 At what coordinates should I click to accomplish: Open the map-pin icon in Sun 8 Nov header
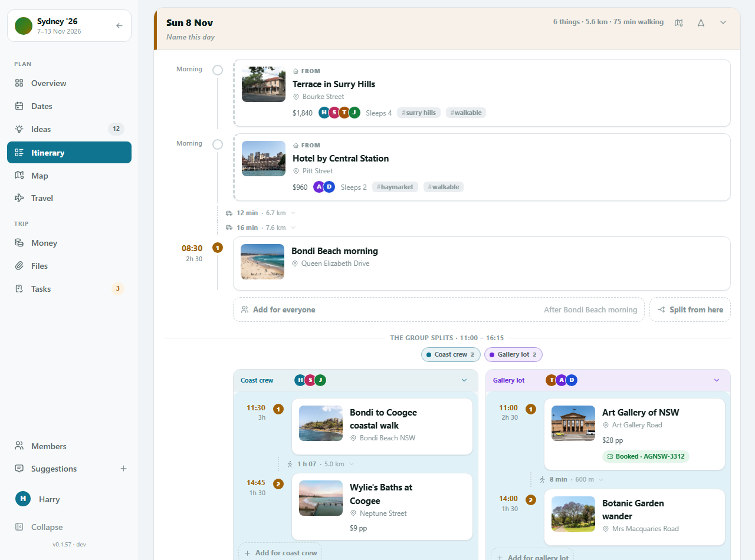click(679, 23)
